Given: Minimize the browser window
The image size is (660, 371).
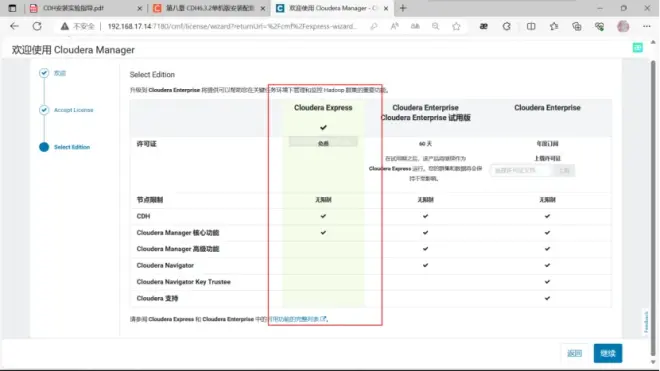Looking at the screenshot, I should [600, 8].
